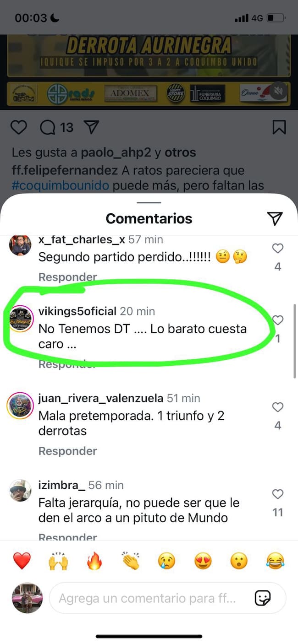
Task: Insert the fire emoji reaction
Action: coord(94,561)
